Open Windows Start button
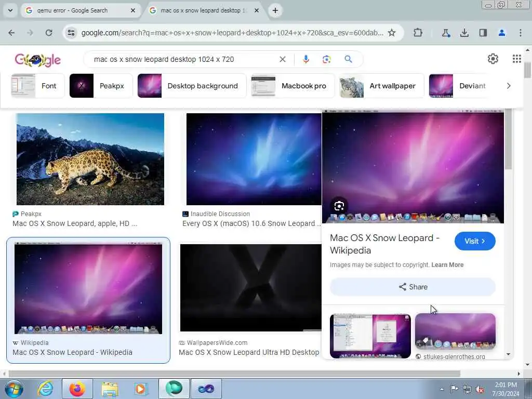 14,389
